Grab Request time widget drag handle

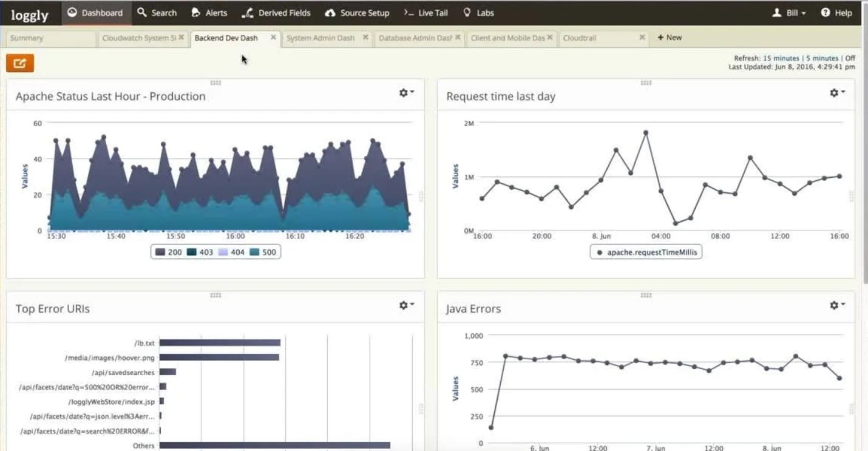646,83
